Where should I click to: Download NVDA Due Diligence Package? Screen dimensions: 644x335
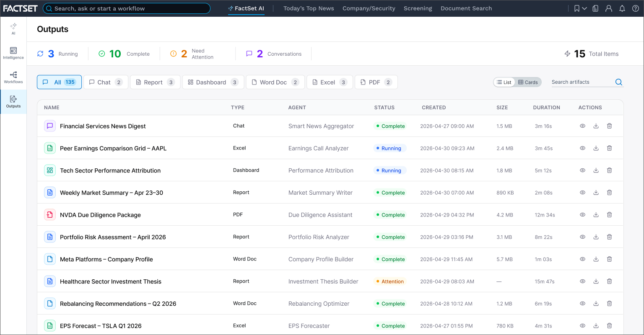596,214
